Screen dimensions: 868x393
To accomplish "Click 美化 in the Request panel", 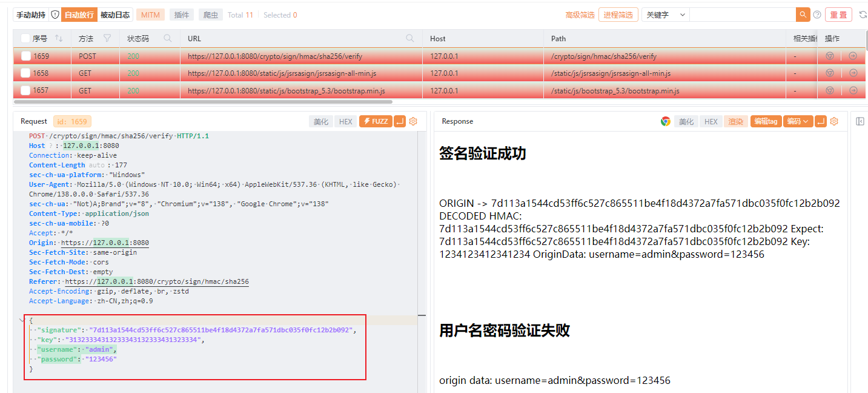I will point(321,121).
